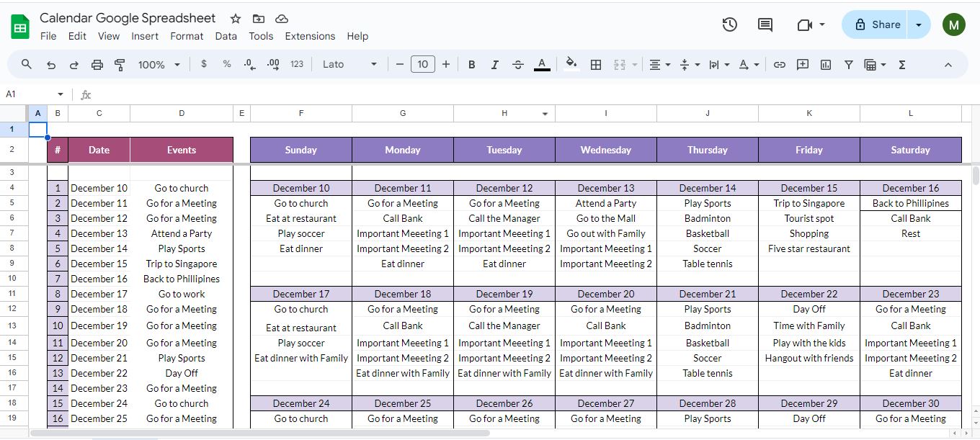Decrease font size minus button
The image size is (980, 440).
400,64
